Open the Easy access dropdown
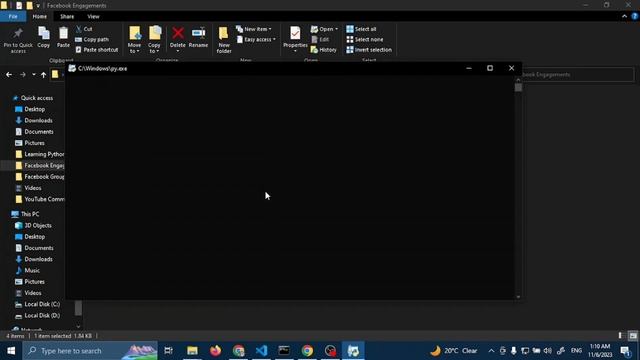The width and height of the screenshot is (640, 360). tap(256, 40)
